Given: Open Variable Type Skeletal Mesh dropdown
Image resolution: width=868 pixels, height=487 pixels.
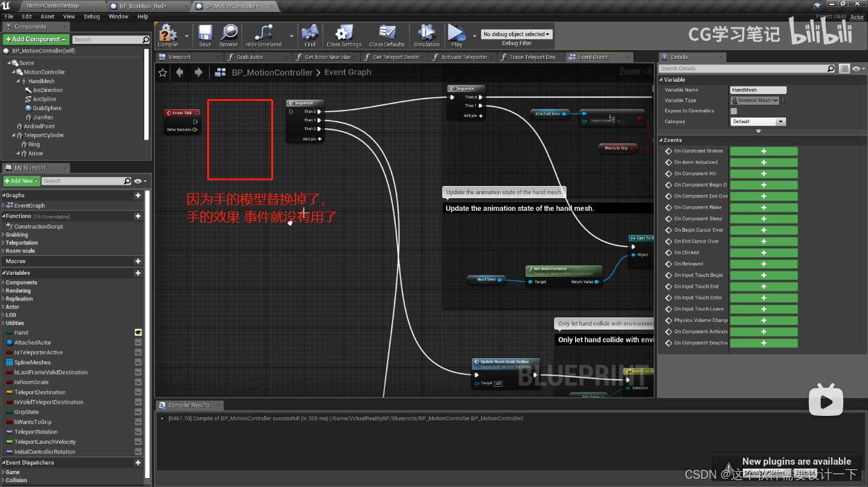Looking at the screenshot, I should pyautogui.click(x=755, y=100).
